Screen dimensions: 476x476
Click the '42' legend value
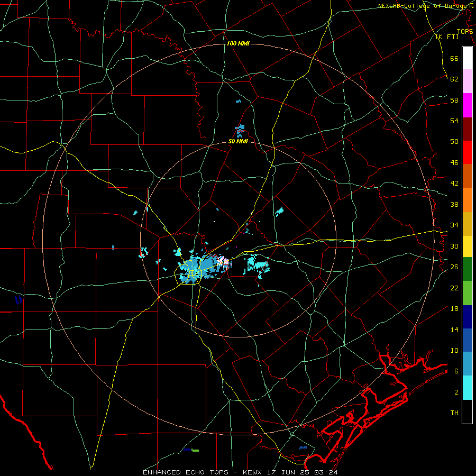coord(454,184)
